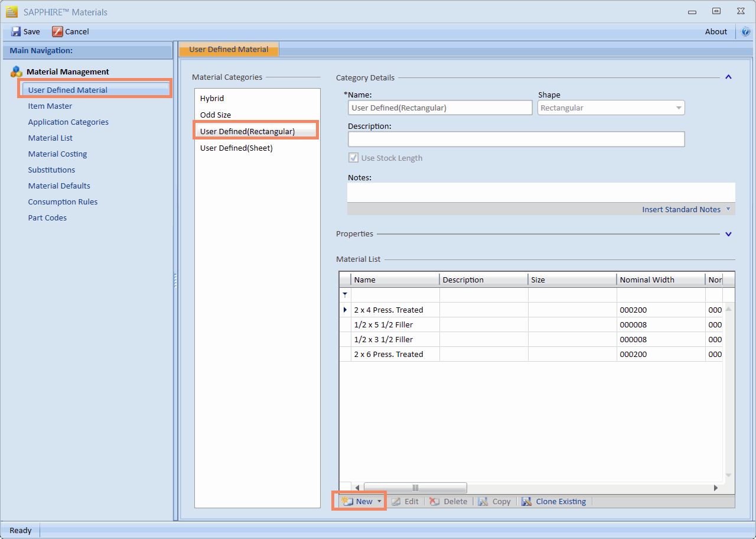Open Part Codes in navigation
Screen dimensions: 756x539
pos(47,217)
